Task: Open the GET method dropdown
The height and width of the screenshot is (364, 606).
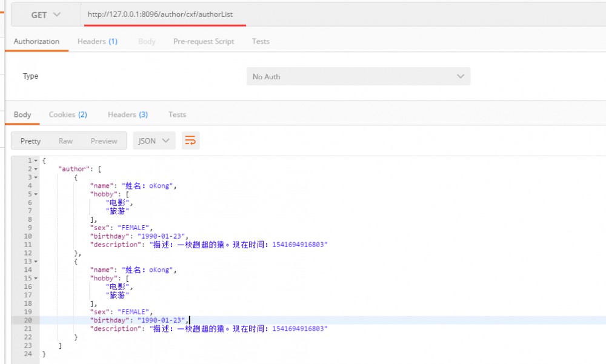Action: [45, 14]
